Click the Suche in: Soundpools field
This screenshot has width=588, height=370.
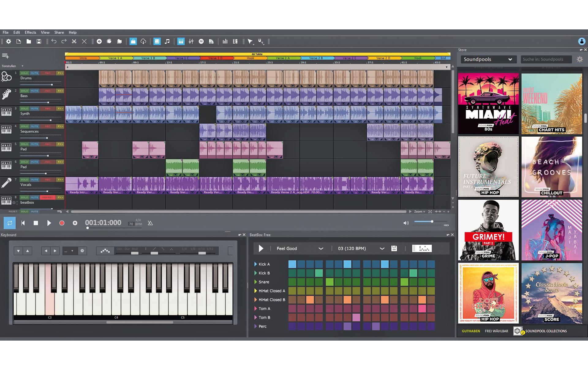tap(546, 59)
